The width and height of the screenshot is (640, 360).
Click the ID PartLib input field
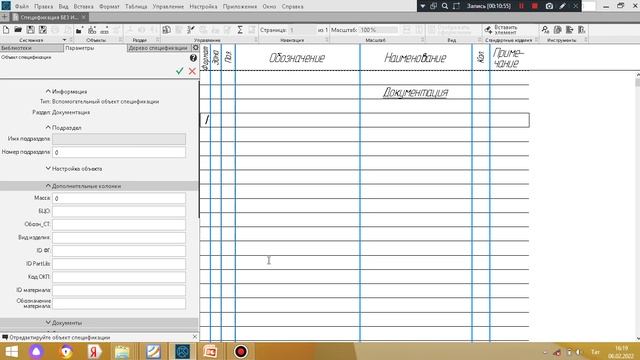(x=119, y=264)
